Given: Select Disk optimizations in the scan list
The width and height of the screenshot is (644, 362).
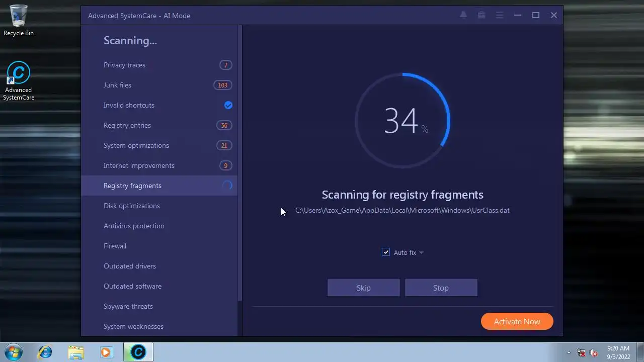Looking at the screenshot, I should [x=159, y=206].
